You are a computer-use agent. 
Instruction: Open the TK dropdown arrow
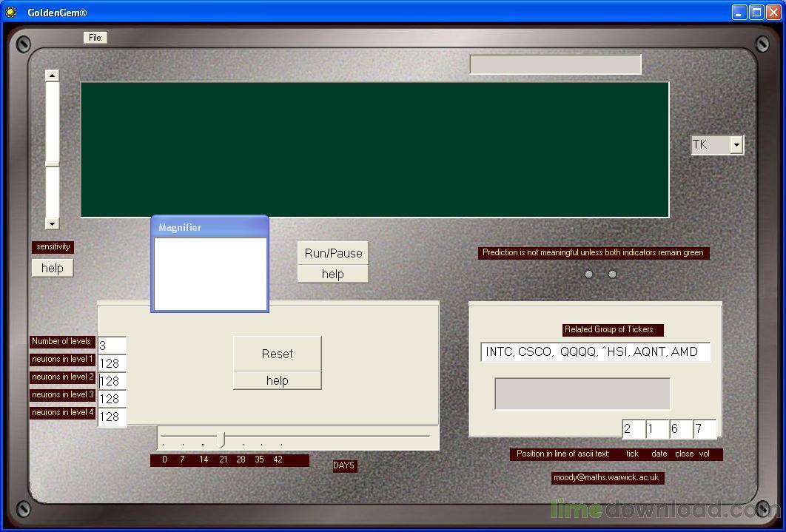(736, 145)
